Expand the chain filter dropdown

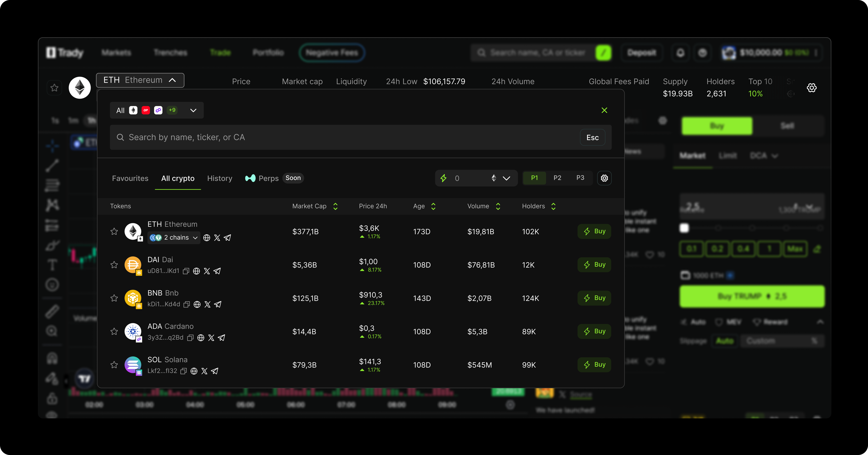coord(193,110)
